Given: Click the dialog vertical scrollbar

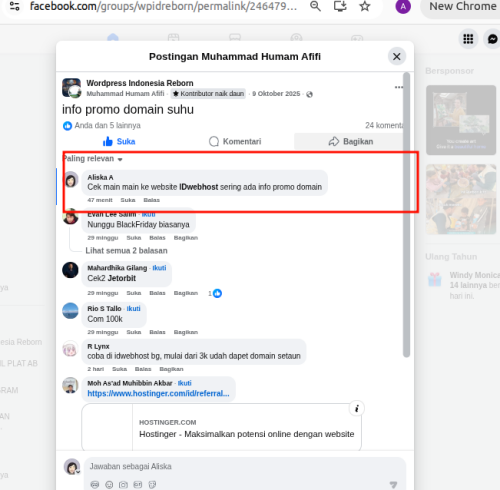Looking at the screenshot, I should (x=406, y=215).
